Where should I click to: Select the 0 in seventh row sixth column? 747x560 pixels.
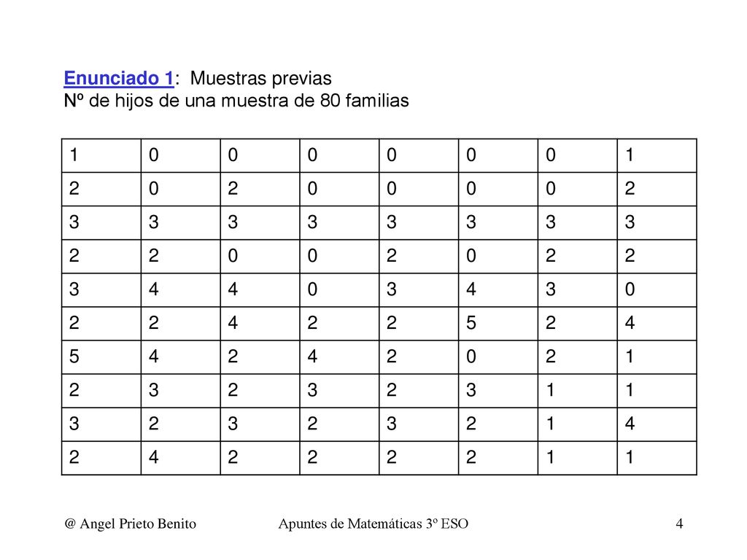click(498, 357)
